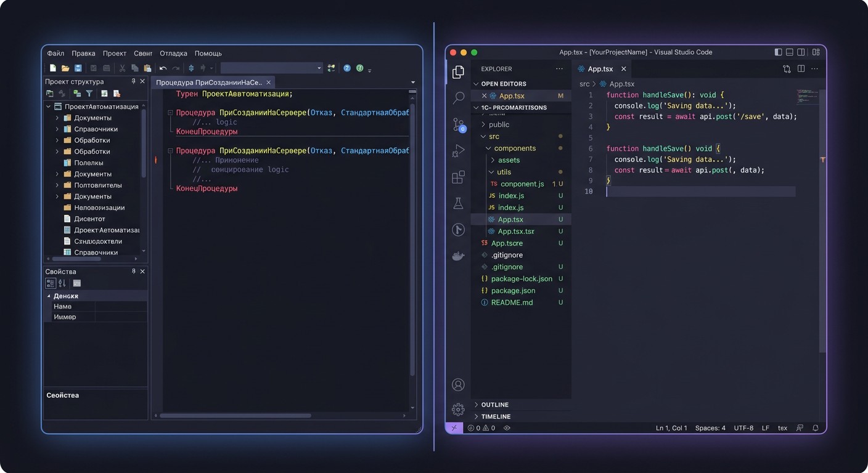Open Explorer more actions ellipsis
Viewport: 868px width, 473px height.
click(x=559, y=69)
